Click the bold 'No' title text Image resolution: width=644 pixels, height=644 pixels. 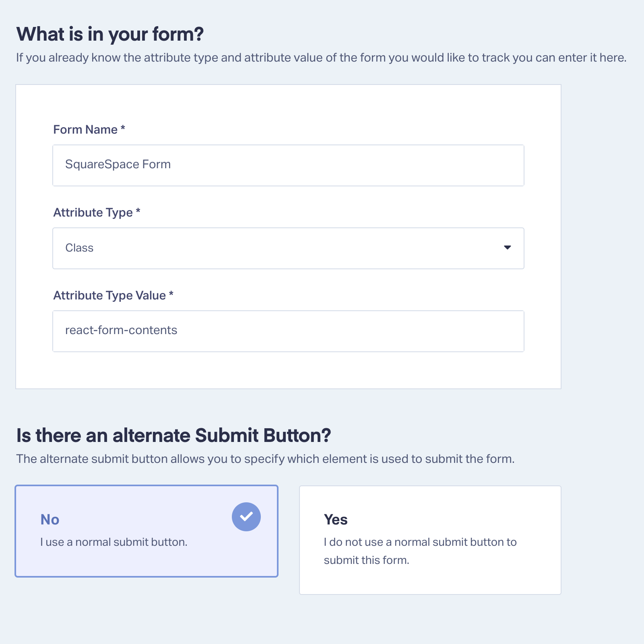(x=50, y=520)
